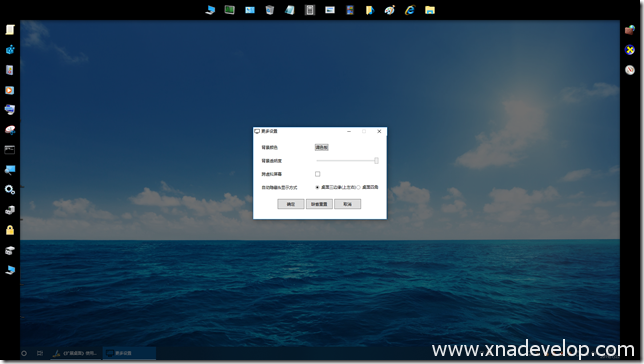
Task: Open the toolbox icon in right dock
Action: point(630,30)
